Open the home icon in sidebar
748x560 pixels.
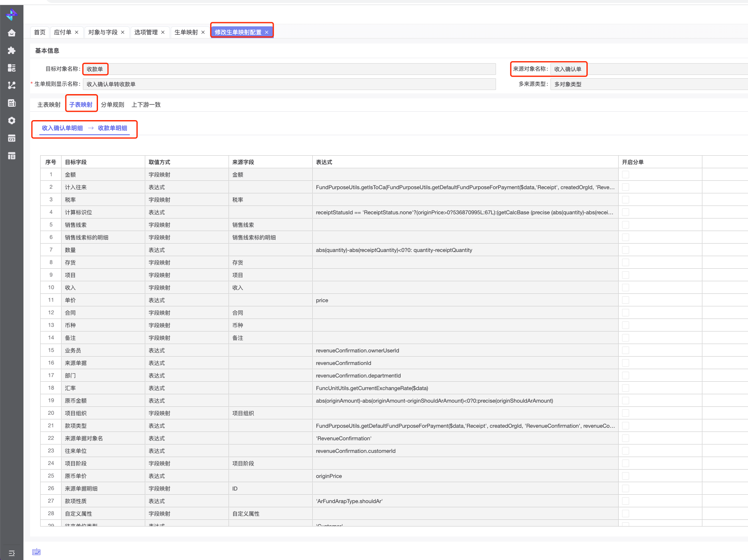(x=12, y=33)
